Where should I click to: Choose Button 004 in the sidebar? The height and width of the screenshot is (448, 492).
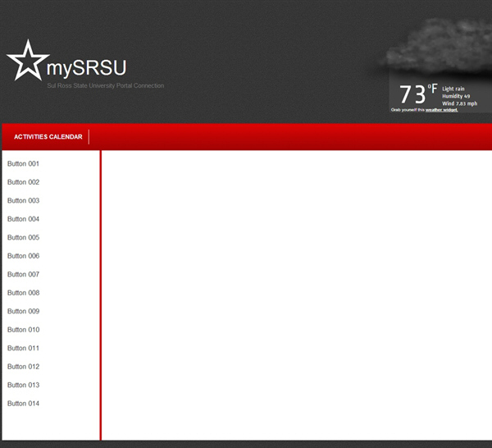[24, 219]
